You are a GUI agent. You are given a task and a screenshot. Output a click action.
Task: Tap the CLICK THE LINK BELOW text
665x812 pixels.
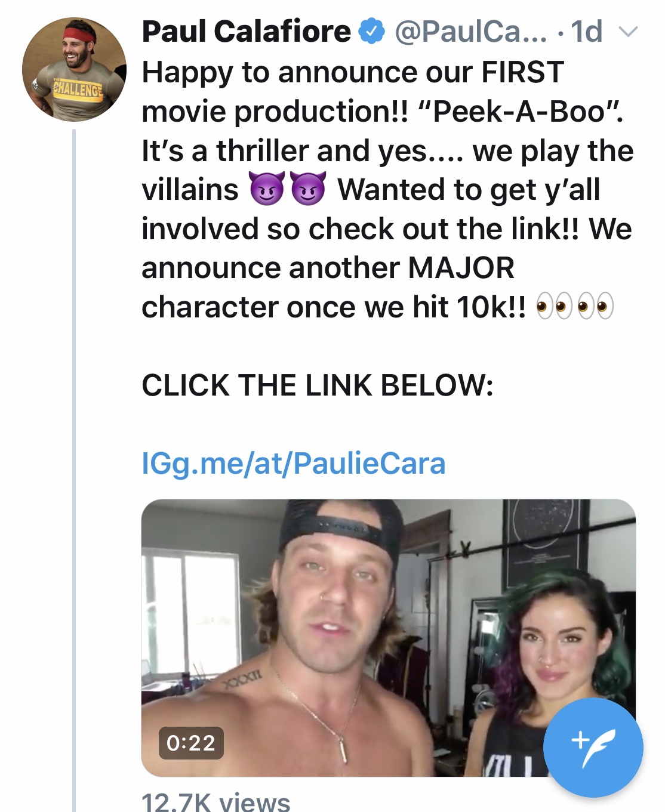[x=318, y=385]
